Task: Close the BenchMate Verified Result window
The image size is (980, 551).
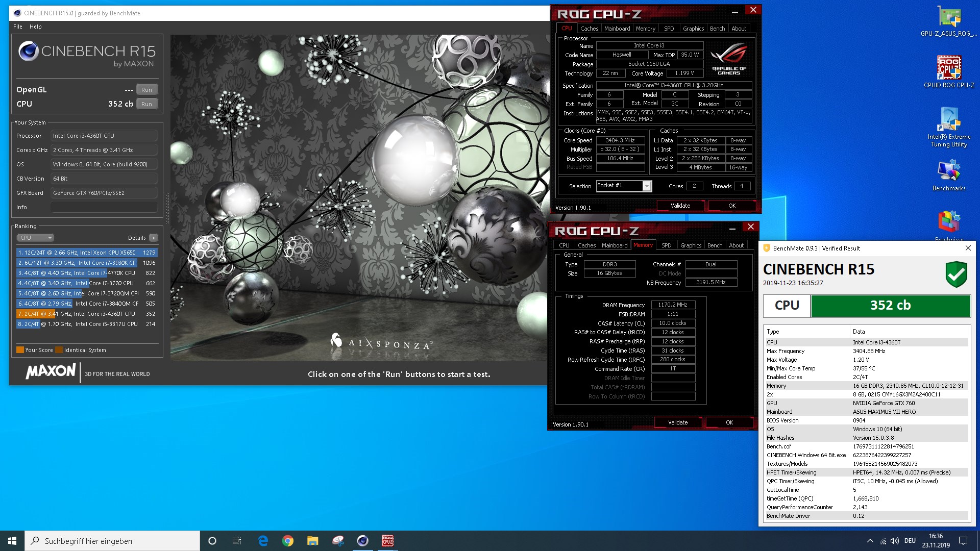Action: tap(968, 248)
